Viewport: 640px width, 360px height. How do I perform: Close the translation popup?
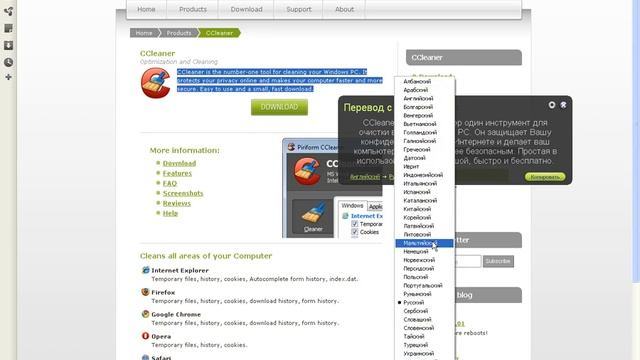[563, 105]
